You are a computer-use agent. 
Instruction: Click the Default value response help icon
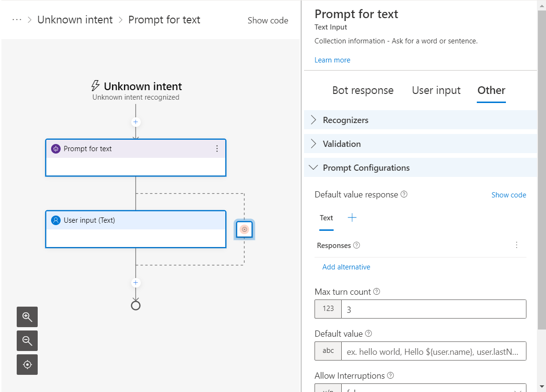tap(404, 195)
